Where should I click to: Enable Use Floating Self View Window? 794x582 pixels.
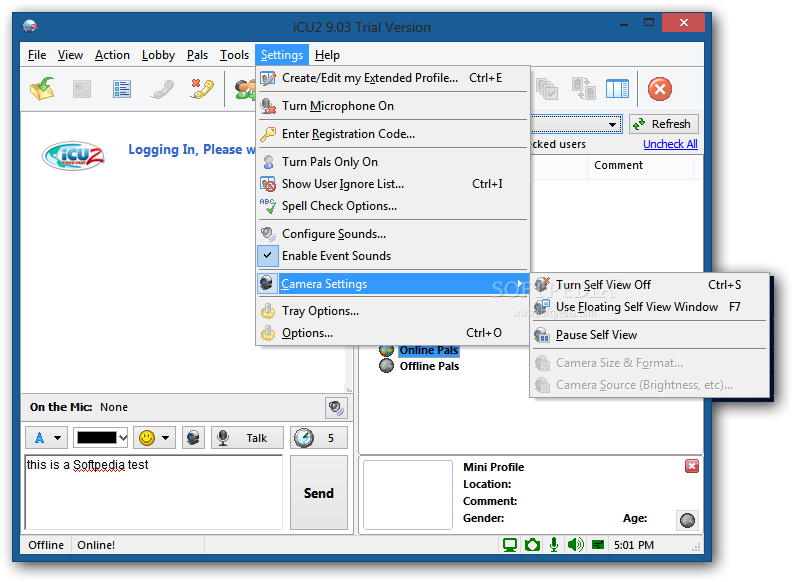point(649,307)
